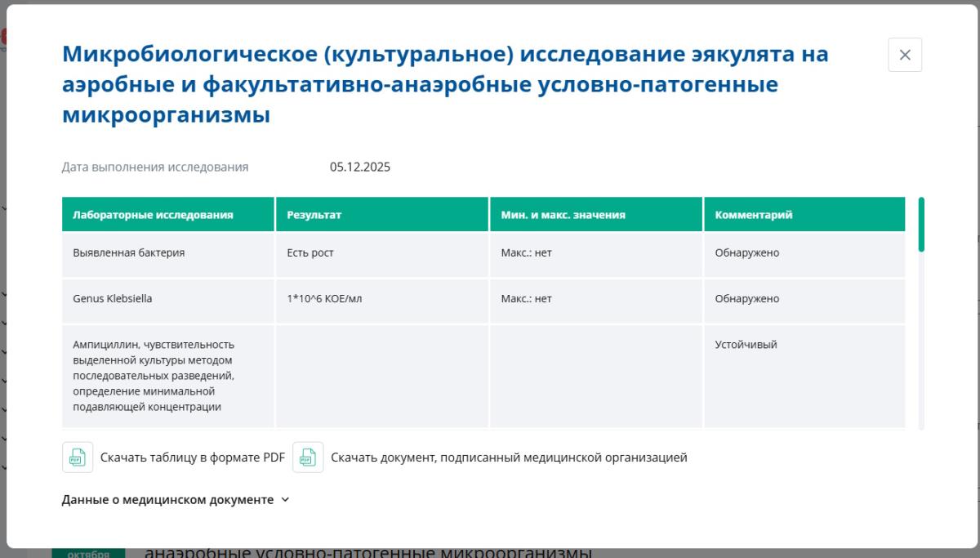Click the 'Комментарий' column header
The height and width of the screenshot is (558, 980).
[x=753, y=215]
